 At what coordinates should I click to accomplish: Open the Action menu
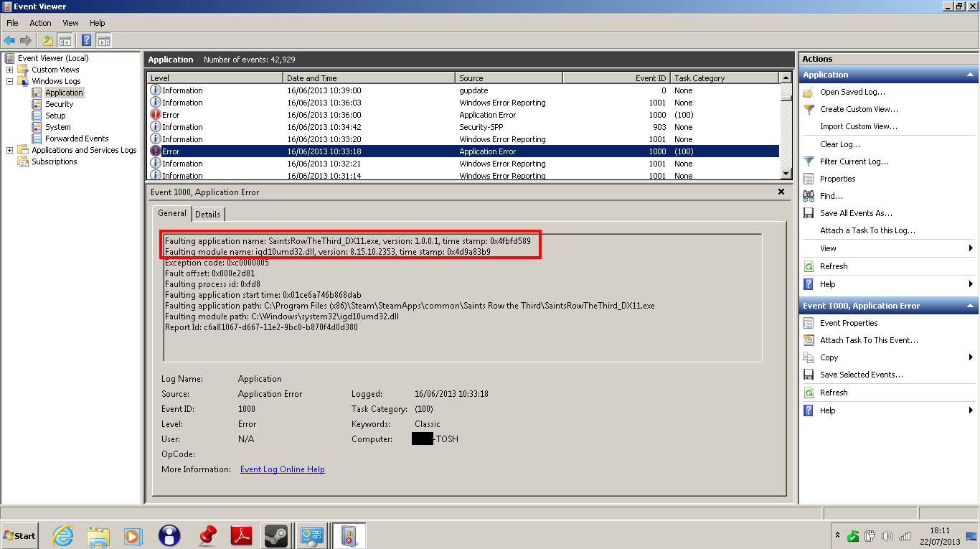click(x=40, y=23)
